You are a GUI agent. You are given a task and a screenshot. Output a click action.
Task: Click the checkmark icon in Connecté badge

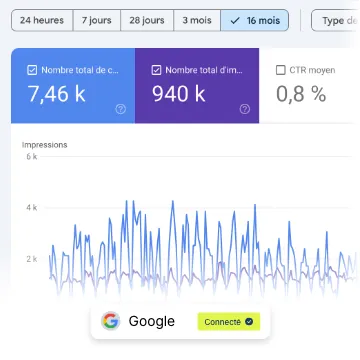pyautogui.click(x=249, y=322)
